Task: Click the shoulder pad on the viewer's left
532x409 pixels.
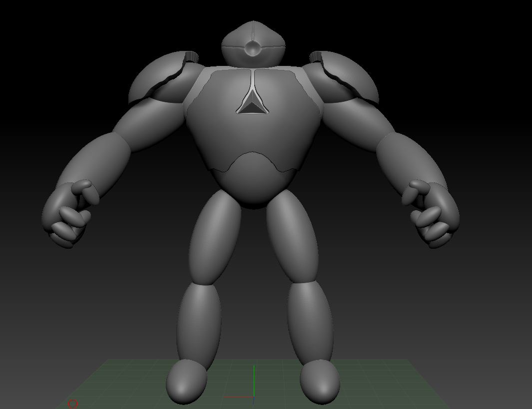Action: 158,78
